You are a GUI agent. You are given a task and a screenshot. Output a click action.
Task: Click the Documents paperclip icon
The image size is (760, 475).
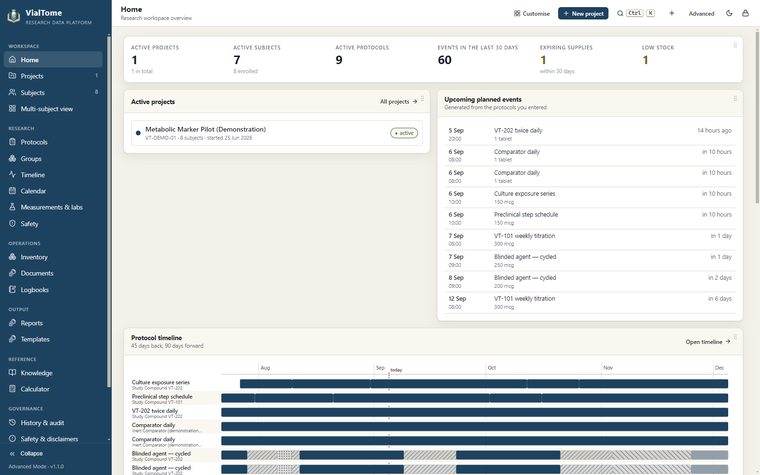[x=13, y=273]
